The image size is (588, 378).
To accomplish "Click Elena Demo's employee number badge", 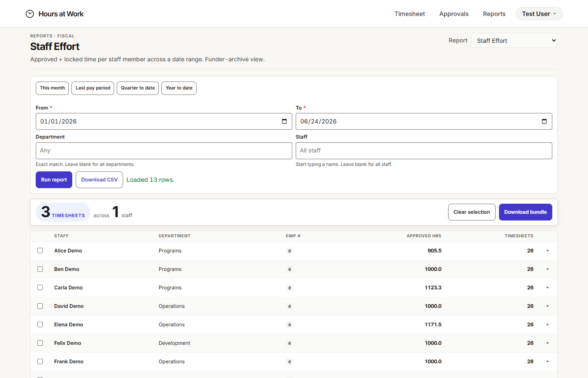I will (289, 325).
